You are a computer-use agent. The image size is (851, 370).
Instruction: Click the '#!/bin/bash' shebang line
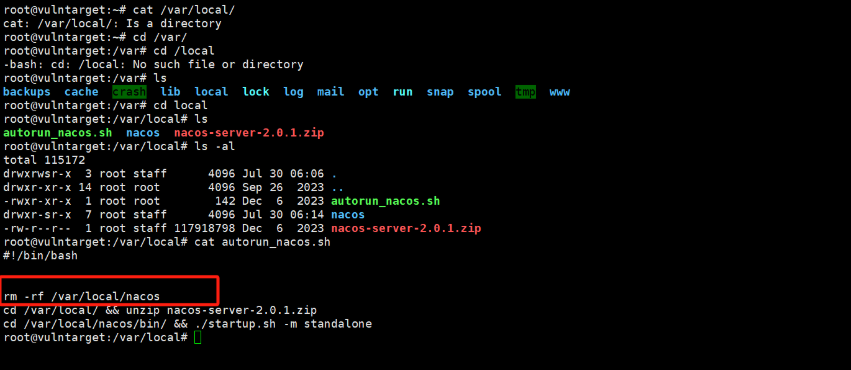click(40, 256)
